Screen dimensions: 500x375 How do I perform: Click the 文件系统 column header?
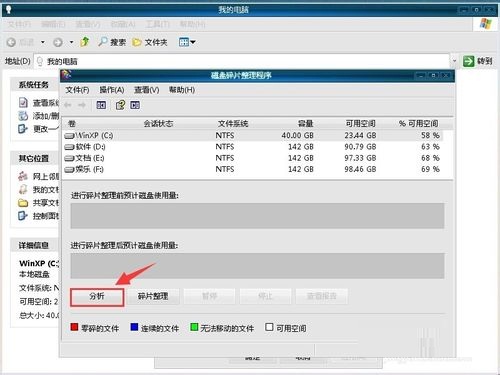point(233,124)
